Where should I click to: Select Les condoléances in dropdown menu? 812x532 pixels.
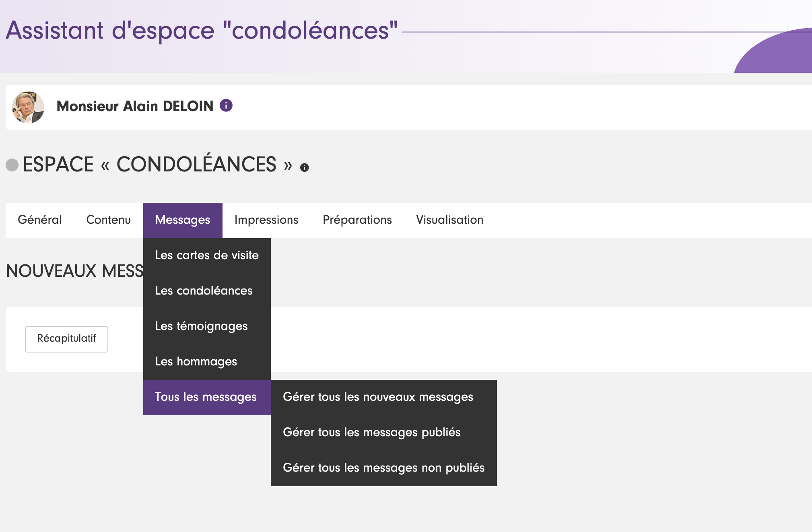tap(204, 291)
